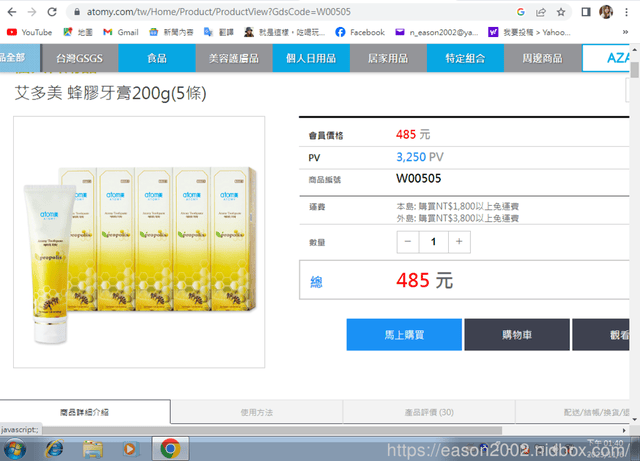640x461 pixels.
Task: Increase quantity with plus button
Action: (x=459, y=242)
